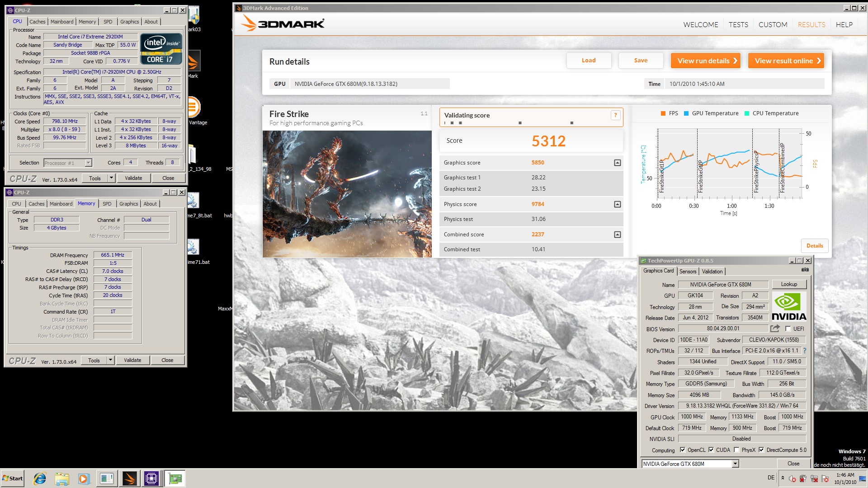Viewport: 868px width, 488px height.
Task: Click the FireStrikeGt1P marker on the chart
Action: click(661, 176)
